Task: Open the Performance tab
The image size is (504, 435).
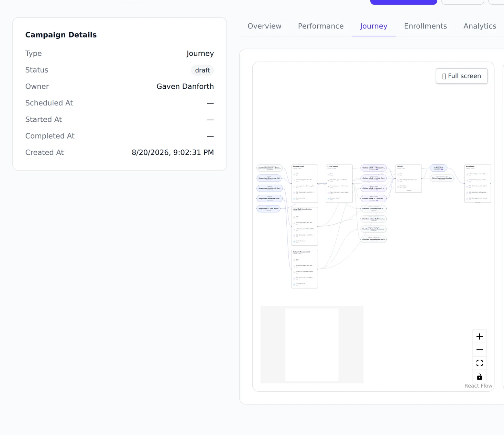Action: tap(321, 26)
